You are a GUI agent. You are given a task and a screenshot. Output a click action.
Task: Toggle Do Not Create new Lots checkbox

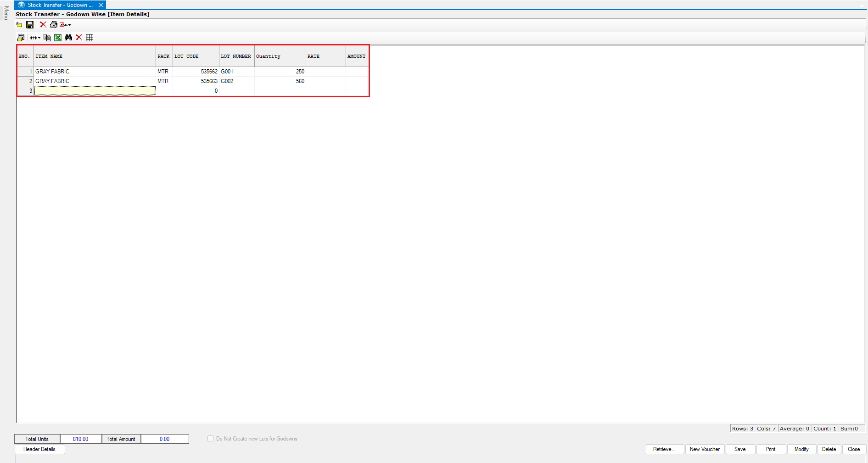(x=211, y=439)
